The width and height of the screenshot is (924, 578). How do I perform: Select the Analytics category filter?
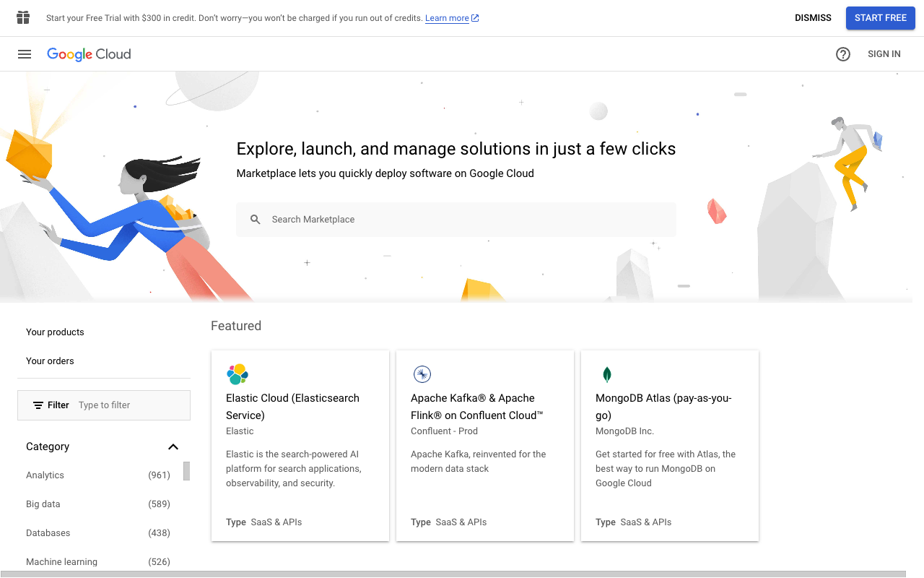click(45, 475)
